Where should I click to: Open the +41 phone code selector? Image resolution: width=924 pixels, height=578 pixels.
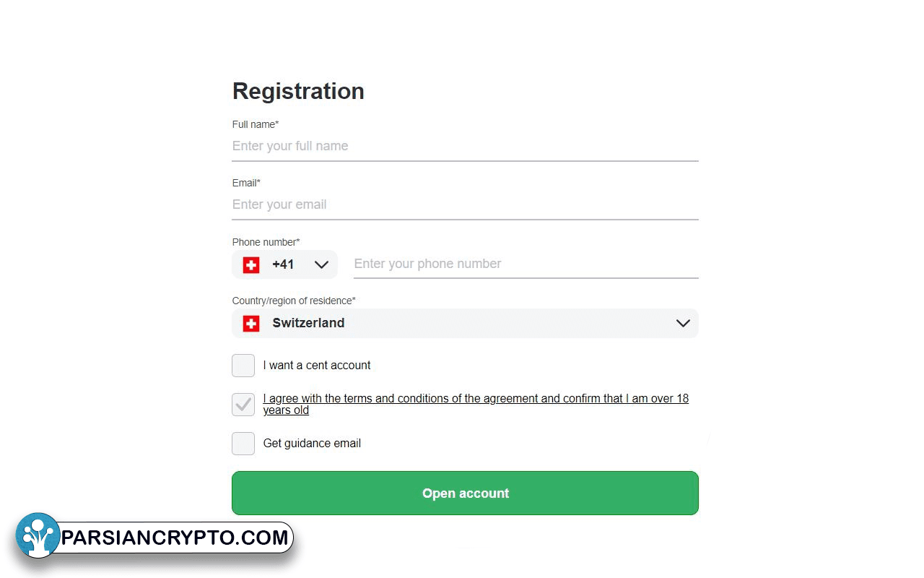coord(284,264)
